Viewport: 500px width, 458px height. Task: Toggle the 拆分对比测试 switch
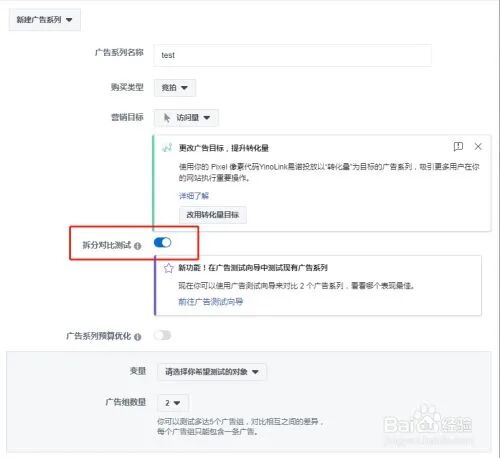[163, 243]
